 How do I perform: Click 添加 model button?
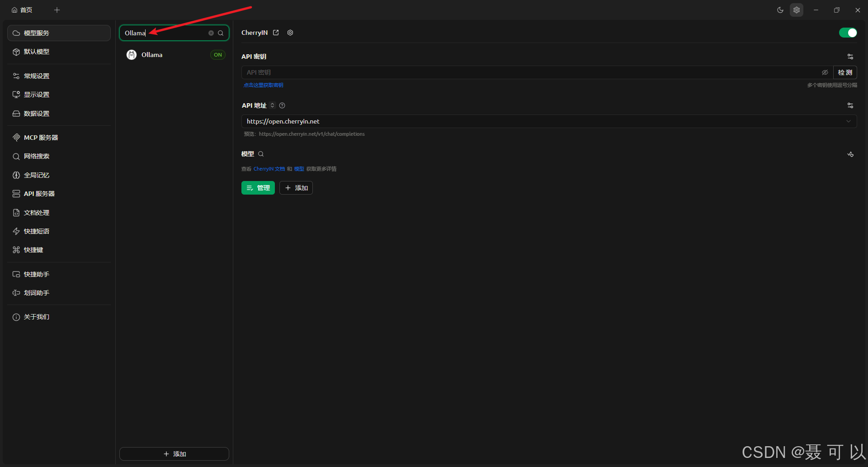[296, 188]
